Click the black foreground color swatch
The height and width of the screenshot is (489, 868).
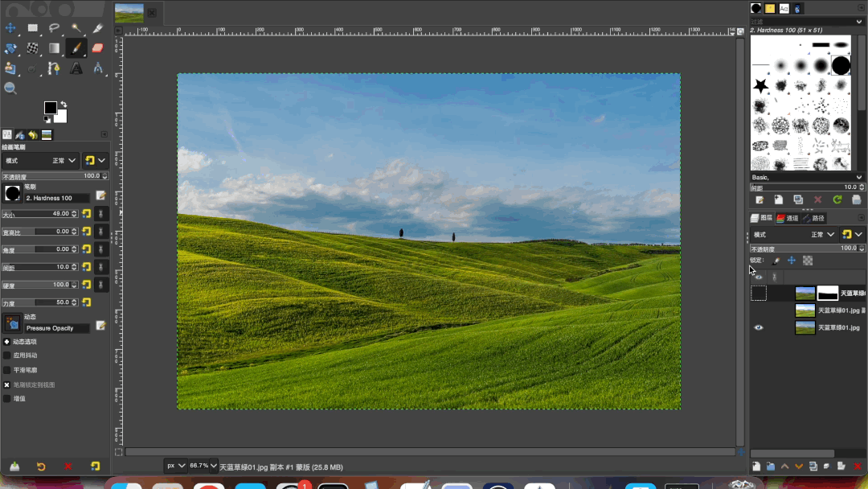(x=51, y=108)
